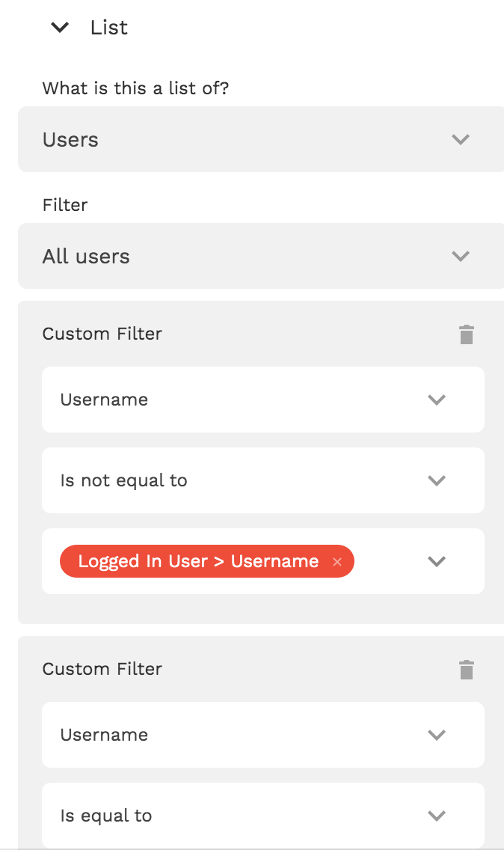
Task: Click chevron beside 'Is equal to'
Action: tap(437, 816)
